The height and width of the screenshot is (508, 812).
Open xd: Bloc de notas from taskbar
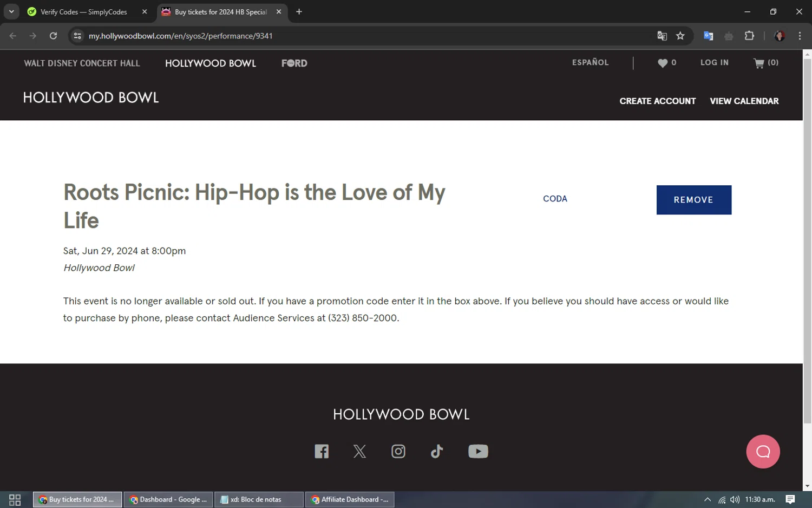259,499
